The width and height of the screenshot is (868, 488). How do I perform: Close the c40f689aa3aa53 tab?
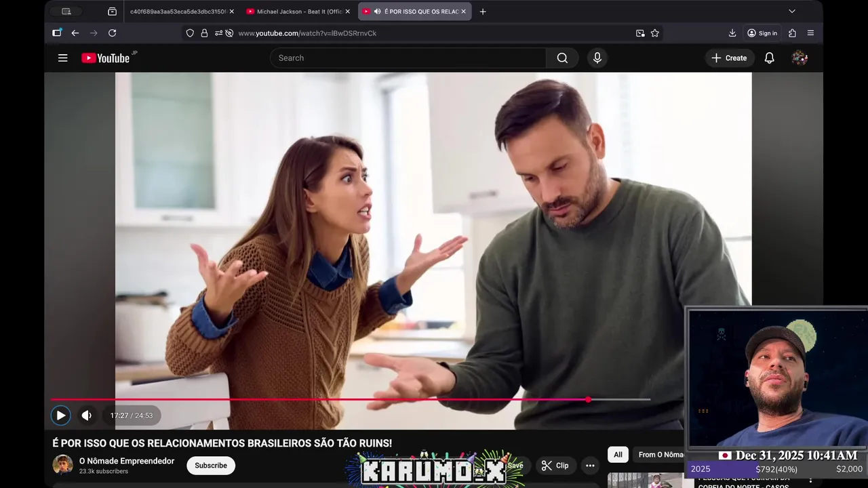coord(231,12)
